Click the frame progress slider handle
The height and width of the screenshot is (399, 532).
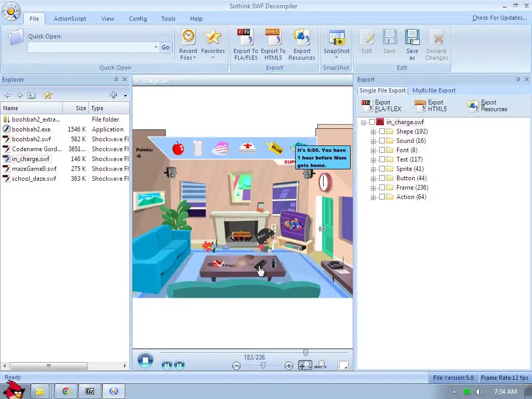305,353
